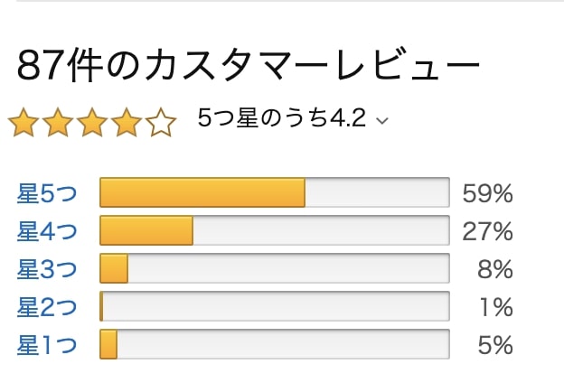Click the first gold rating star
This screenshot has height=392, width=564.
23,123
